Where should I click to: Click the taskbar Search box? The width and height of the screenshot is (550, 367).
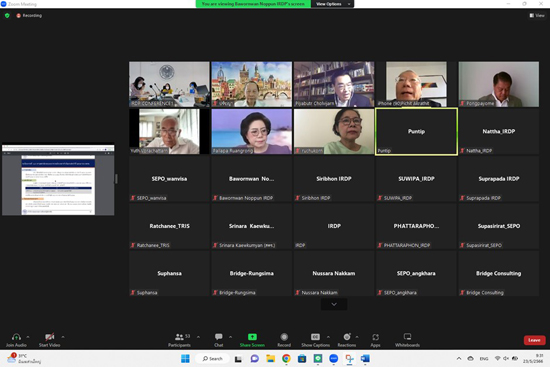point(213,359)
